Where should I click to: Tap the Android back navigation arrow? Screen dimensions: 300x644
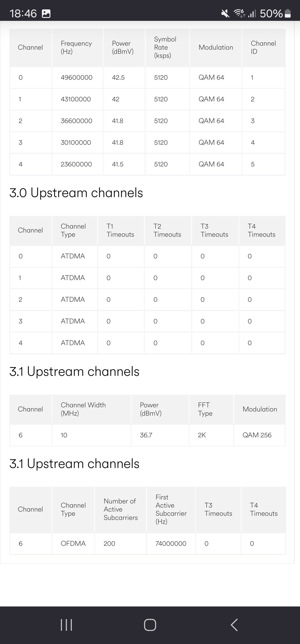point(234,625)
